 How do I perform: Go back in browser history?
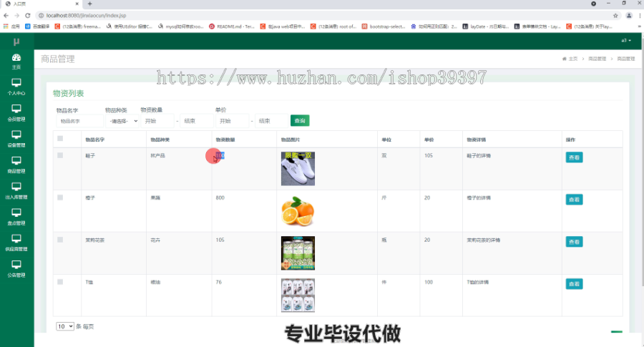6,16
